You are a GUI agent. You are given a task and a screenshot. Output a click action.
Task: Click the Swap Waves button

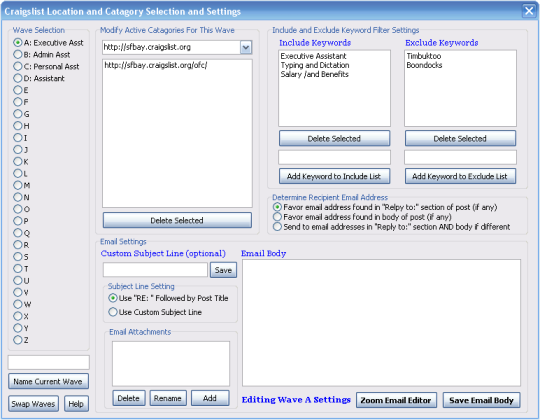(x=33, y=403)
